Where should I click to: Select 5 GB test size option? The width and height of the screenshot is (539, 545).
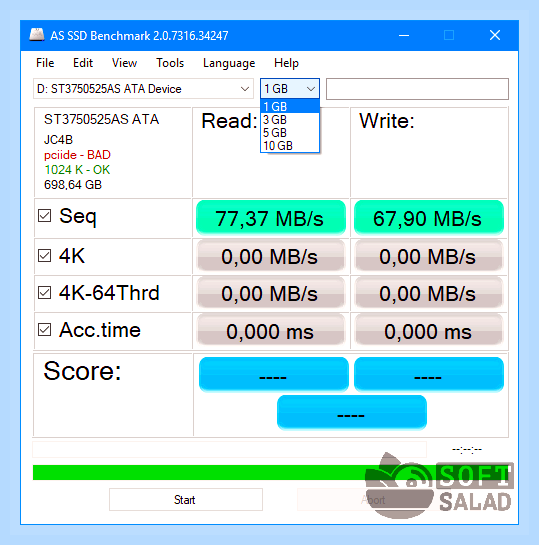click(x=290, y=132)
